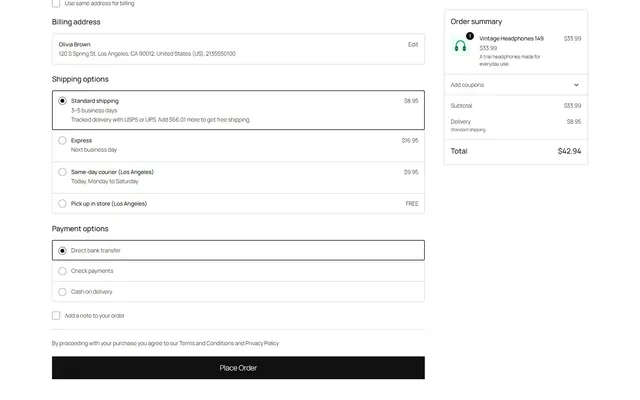Screen dimensions: 640x400
Task: Tick the Use same address for billing checkbox
Action: pos(56,3)
